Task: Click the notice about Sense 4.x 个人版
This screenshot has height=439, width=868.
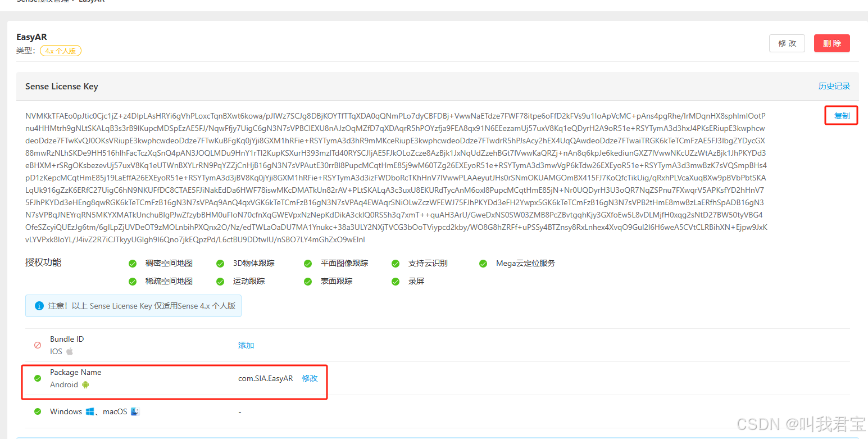Action: [x=133, y=306]
